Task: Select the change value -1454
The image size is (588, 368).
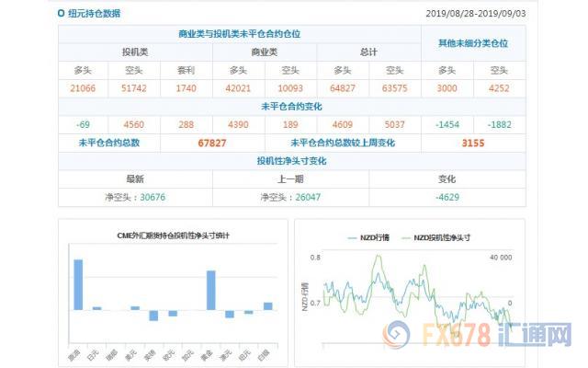Action: [x=447, y=125]
